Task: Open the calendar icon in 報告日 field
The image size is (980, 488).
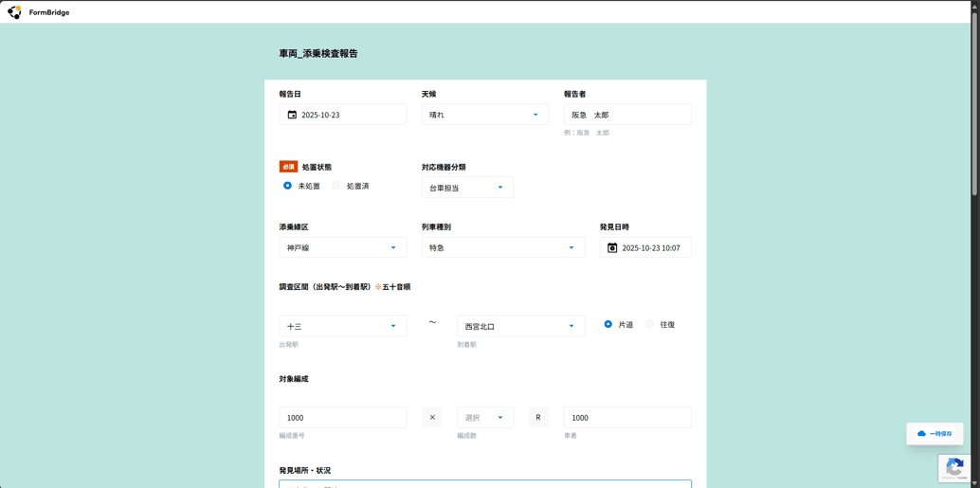Action: (x=292, y=115)
